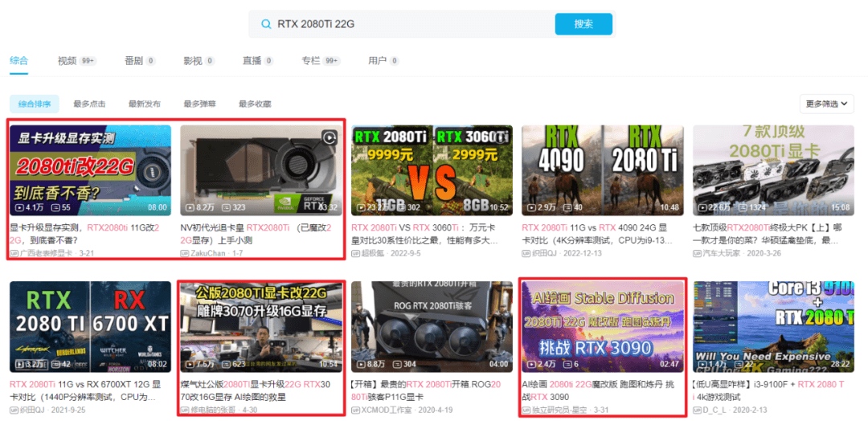The height and width of the screenshot is (421, 868).
Task: Visit uploader 汽车大玩家's profile
Action: pyautogui.click(x=719, y=253)
